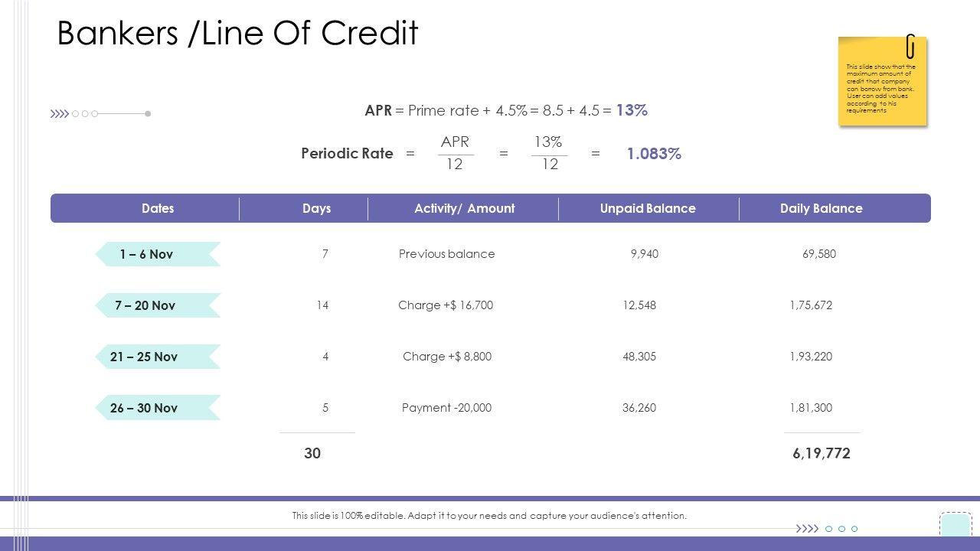Select the yellow sticky note
980x551 pixels.
click(x=882, y=86)
